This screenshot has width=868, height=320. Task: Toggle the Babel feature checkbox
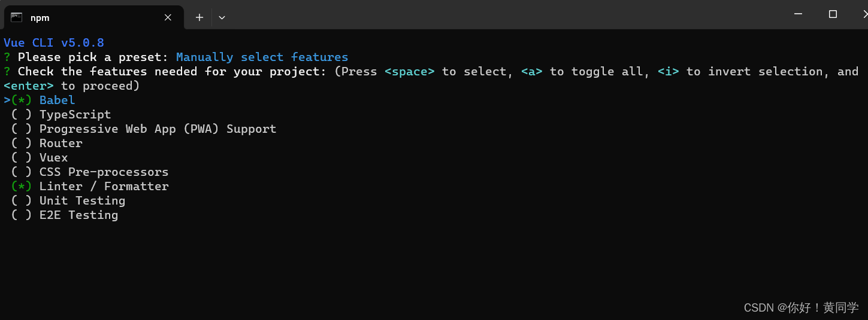(22, 100)
